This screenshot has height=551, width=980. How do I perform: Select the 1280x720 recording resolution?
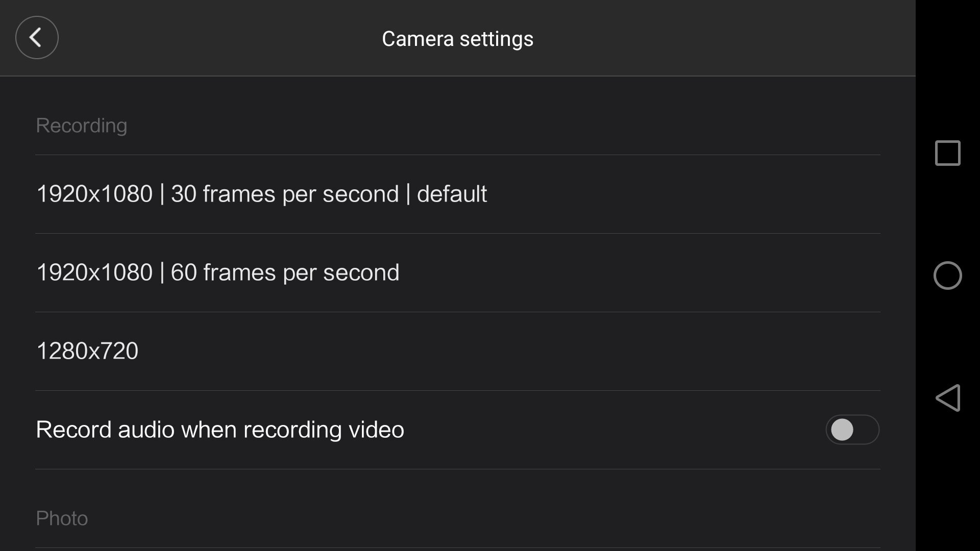coord(87,351)
